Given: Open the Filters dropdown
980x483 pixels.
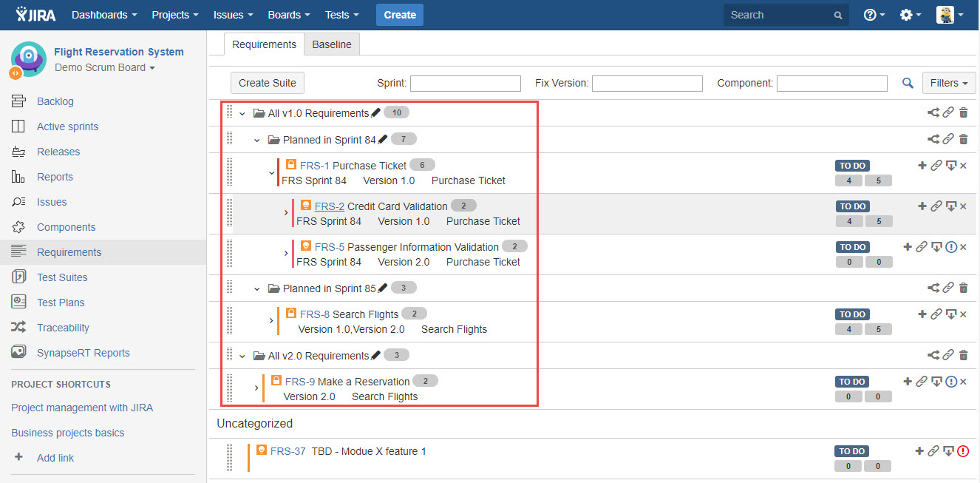Looking at the screenshot, I should 949,83.
